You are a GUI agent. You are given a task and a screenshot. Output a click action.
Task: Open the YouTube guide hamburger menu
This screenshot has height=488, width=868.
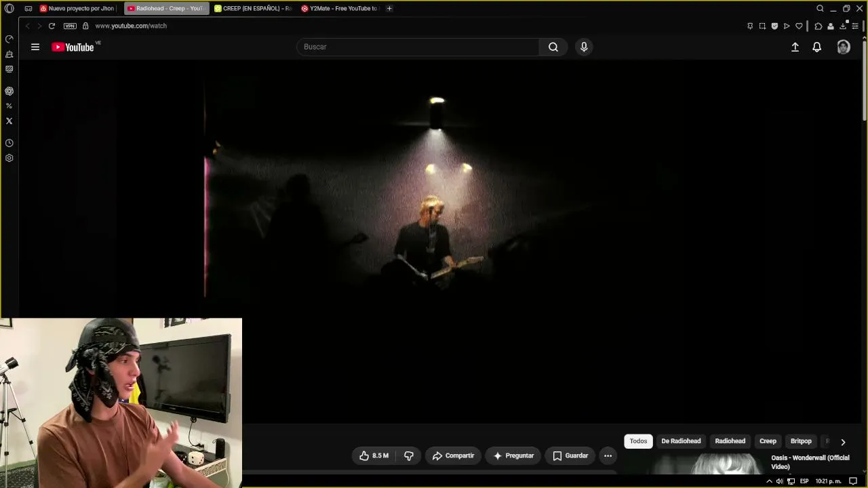tap(35, 47)
